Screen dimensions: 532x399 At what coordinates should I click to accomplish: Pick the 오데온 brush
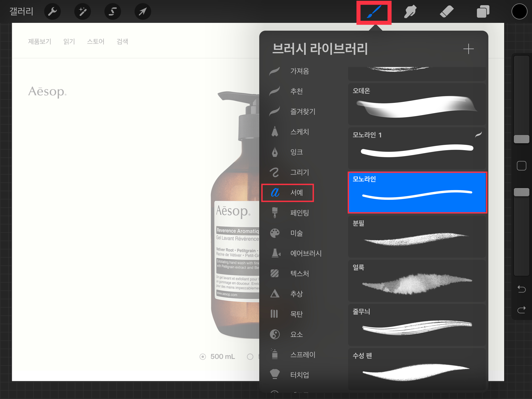(x=417, y=104)
